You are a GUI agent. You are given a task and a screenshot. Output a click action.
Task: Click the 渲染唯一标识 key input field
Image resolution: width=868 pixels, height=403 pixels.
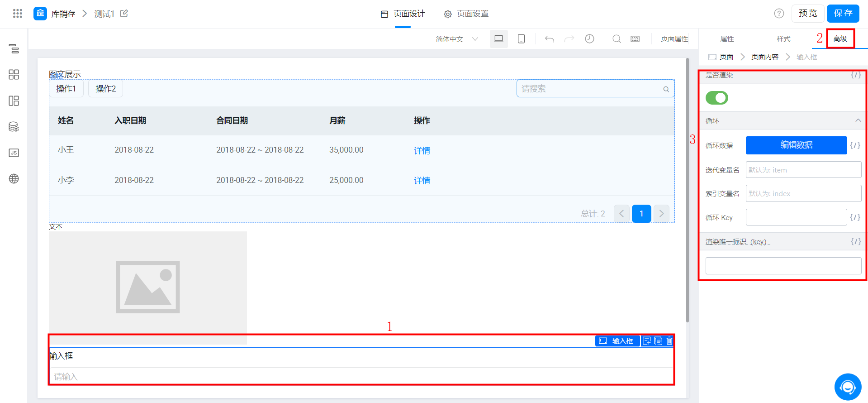783,266
